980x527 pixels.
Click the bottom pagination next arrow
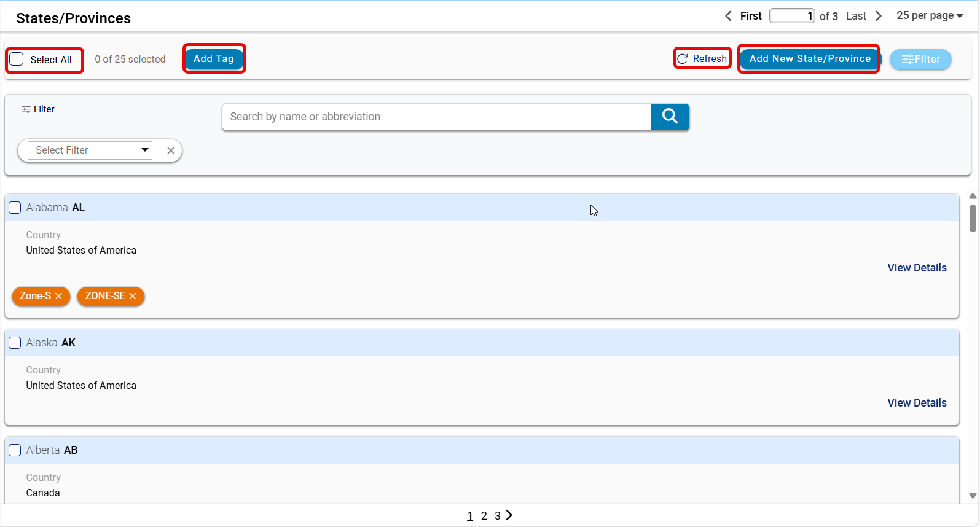point(509,515)
